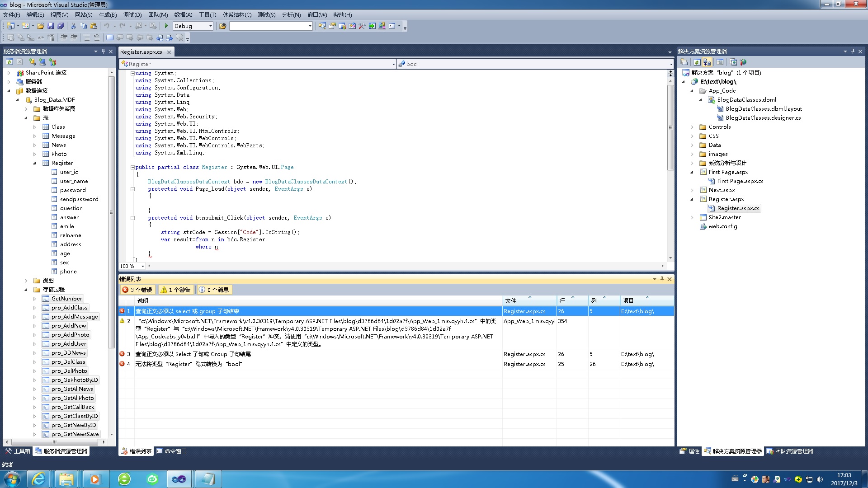Sort error list by 文件 column header
Viewport: 868px width, 488px height.
click(x=529, y=300)
